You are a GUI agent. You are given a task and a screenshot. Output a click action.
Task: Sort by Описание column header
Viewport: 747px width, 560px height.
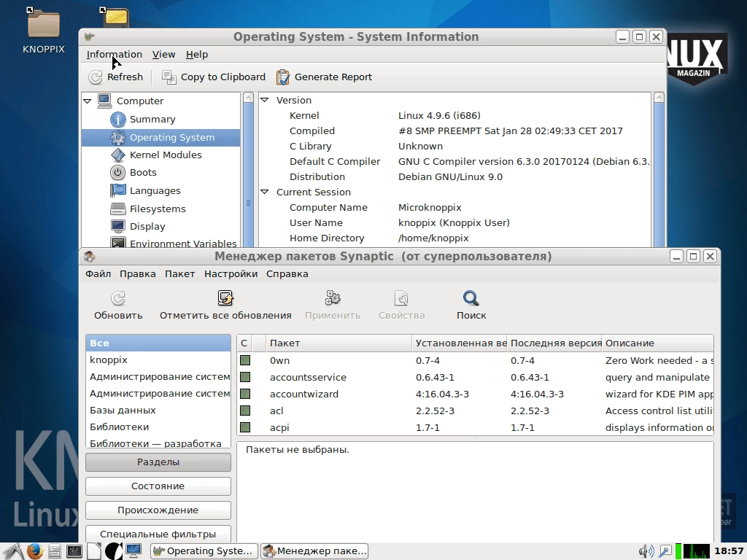pyautogui.click(x=657, y=343)
